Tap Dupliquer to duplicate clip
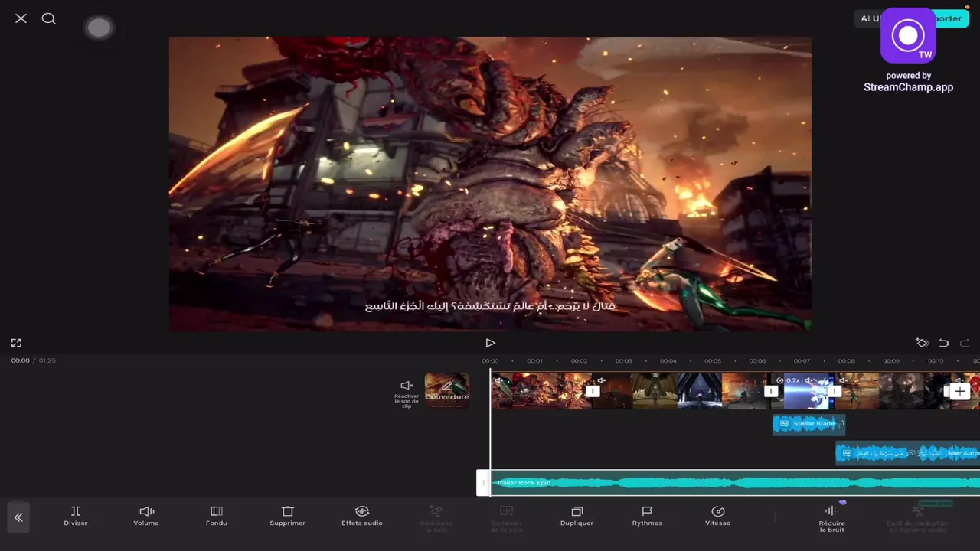The width and height of the screenshot is (980, 551). pyautogui.click(x=577, y=516)
